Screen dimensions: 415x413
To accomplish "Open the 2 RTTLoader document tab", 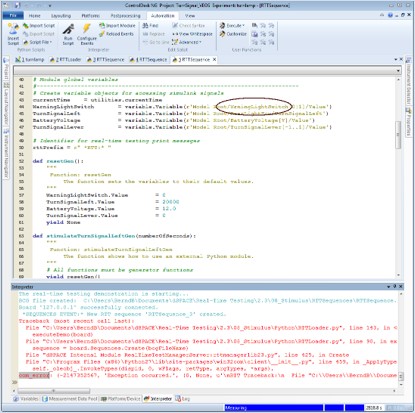I will [65, 60].
